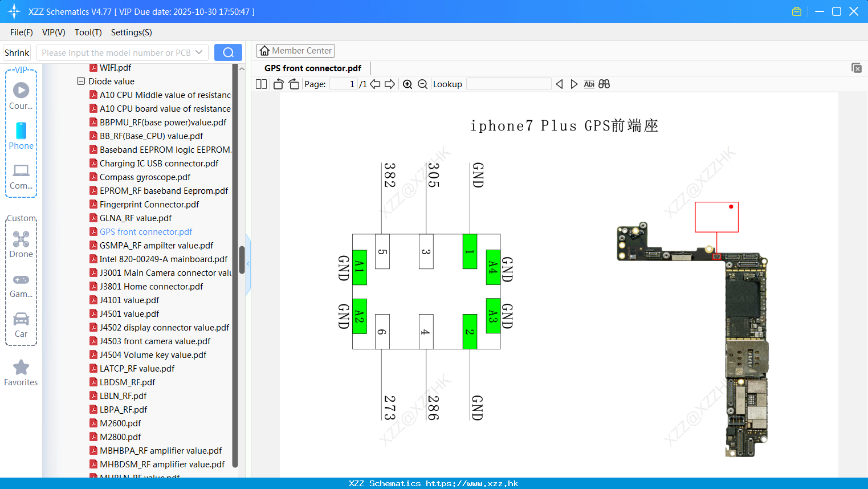868x489 pixels.
Task: Open the Tool(T) menu
Action: [88, 32]
